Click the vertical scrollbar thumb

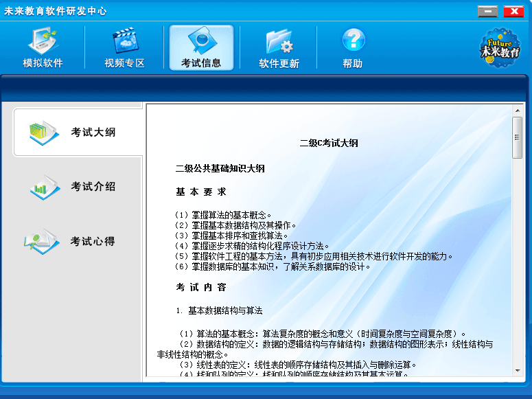517,137
